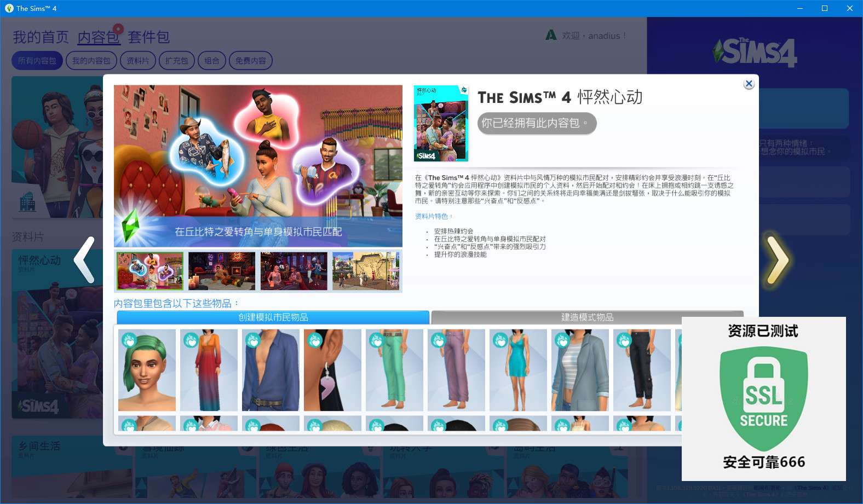Open the 内容包 tab
The image size is (863, 504).
(99, 37)
